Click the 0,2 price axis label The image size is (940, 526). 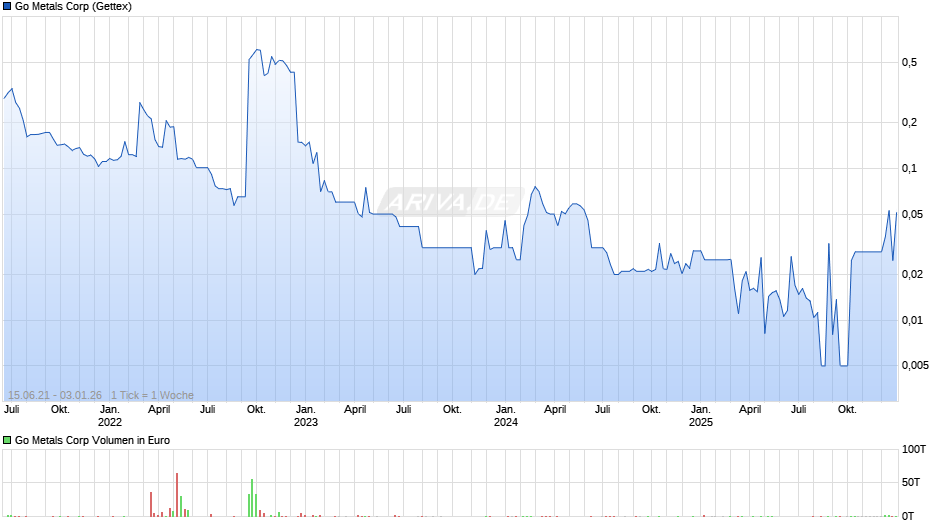(909, 122)
